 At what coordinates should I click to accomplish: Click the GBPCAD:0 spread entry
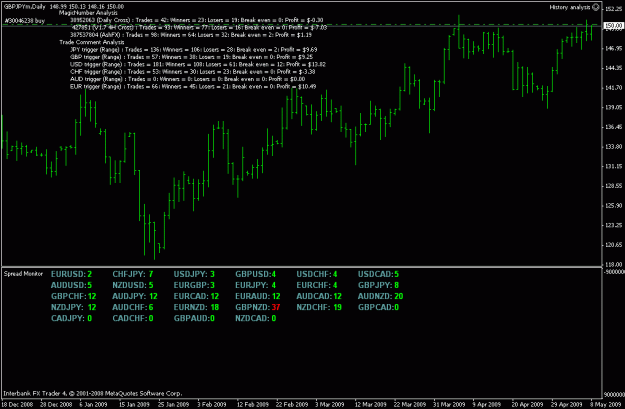[378, 307]
